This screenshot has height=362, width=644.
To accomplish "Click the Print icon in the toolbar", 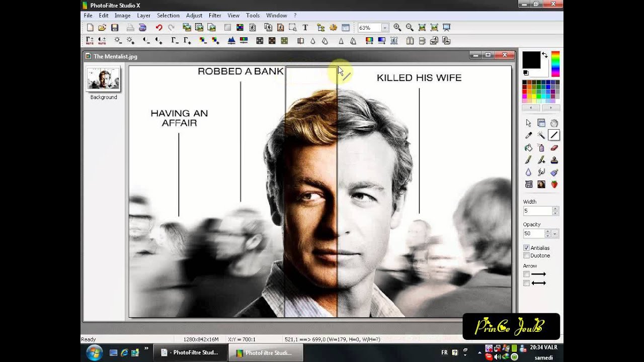I will point(130,28).
